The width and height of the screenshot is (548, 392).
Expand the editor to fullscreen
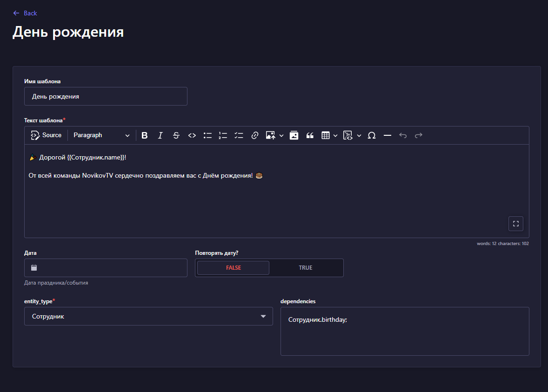(x=515, y=224)
